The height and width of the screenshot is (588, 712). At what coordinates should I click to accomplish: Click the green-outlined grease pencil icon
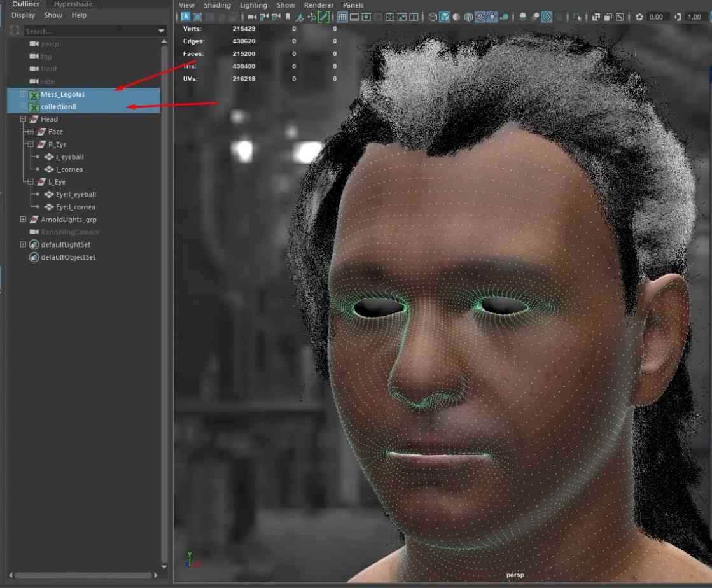323,17
